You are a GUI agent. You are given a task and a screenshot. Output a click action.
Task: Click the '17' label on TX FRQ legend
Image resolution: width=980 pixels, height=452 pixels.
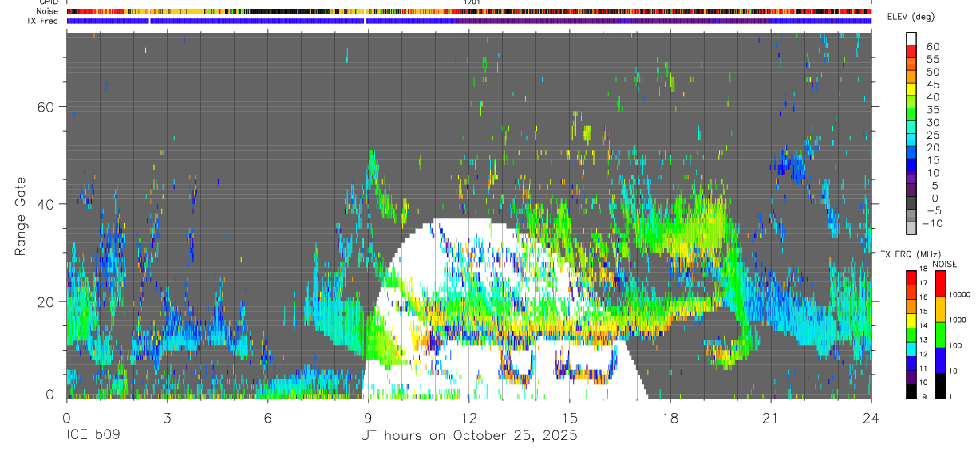coord(925,283)
